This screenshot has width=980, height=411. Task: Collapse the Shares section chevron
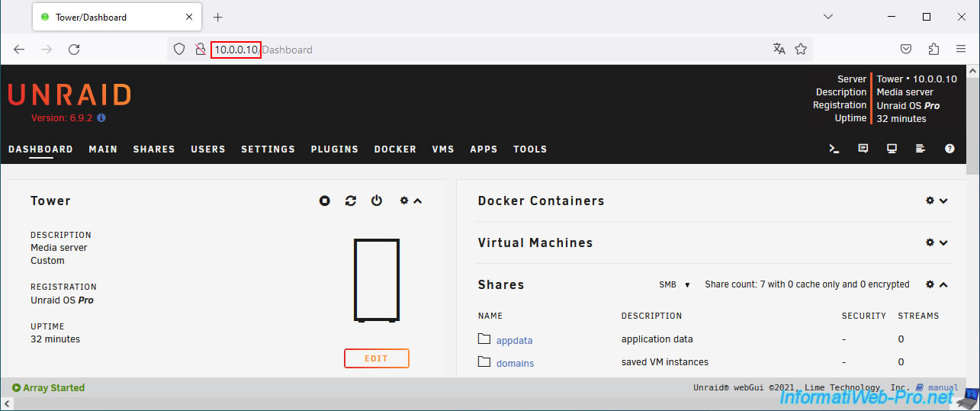point(944,284)
